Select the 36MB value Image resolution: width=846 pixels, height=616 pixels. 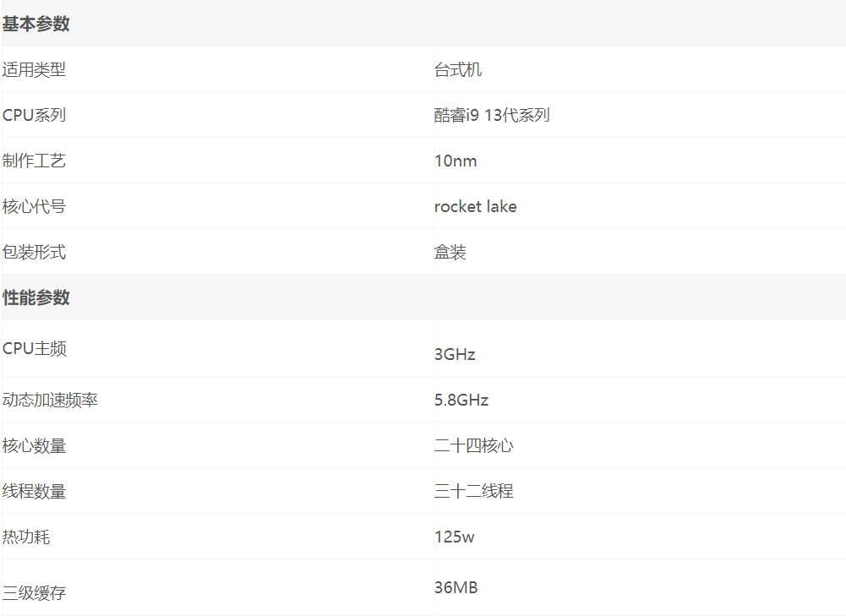[456, 587]
